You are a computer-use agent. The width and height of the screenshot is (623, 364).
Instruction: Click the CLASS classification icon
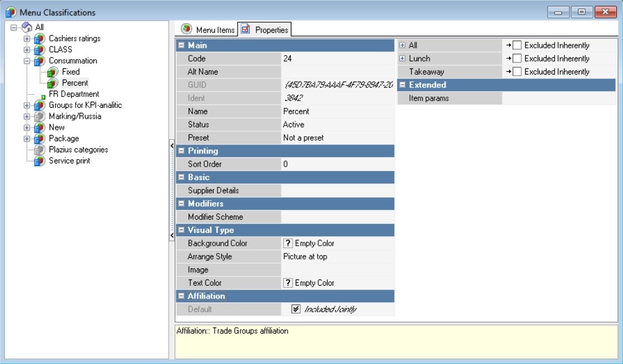click(x=39, y=50)
